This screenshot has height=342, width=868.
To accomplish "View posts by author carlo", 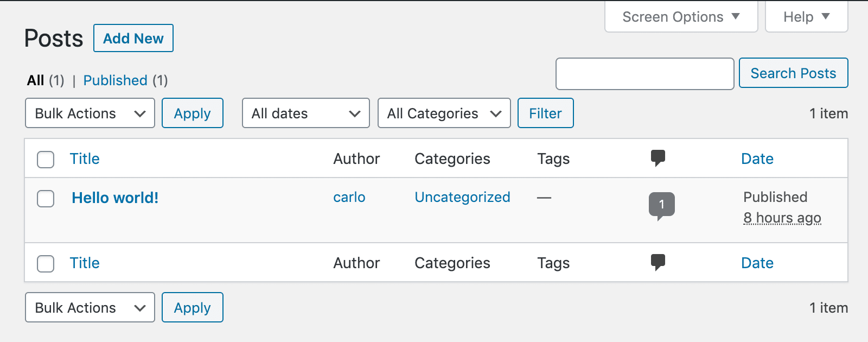I will pyautogui.click(x=349, y=198).
